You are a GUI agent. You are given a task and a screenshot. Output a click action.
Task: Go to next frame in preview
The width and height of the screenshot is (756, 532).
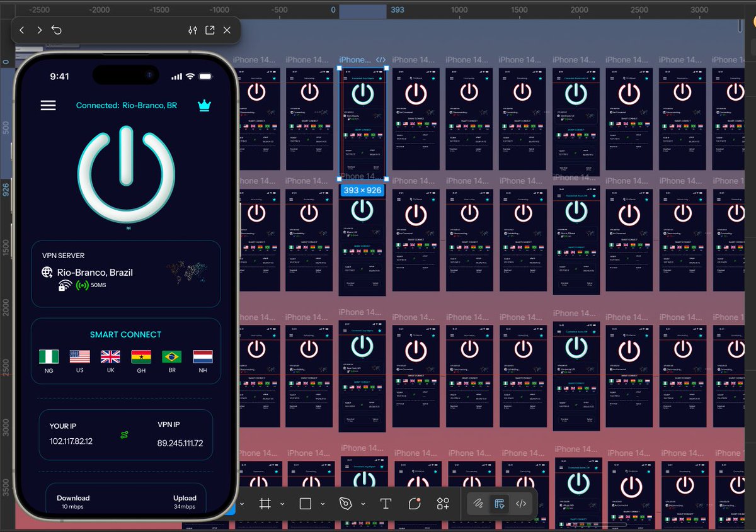pyautogui.click(x=39, y=30)
